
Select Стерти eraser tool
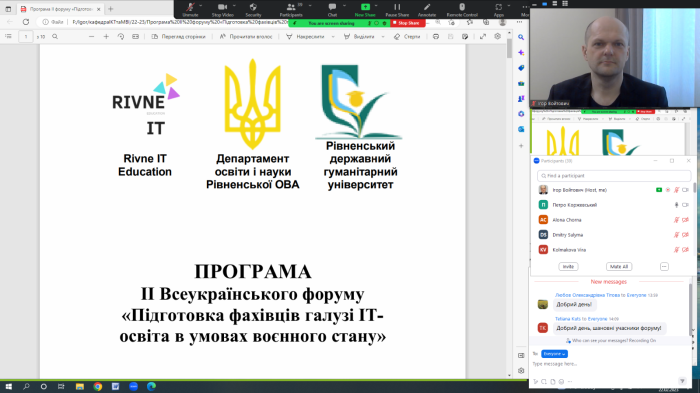click(x=407, y=37)
